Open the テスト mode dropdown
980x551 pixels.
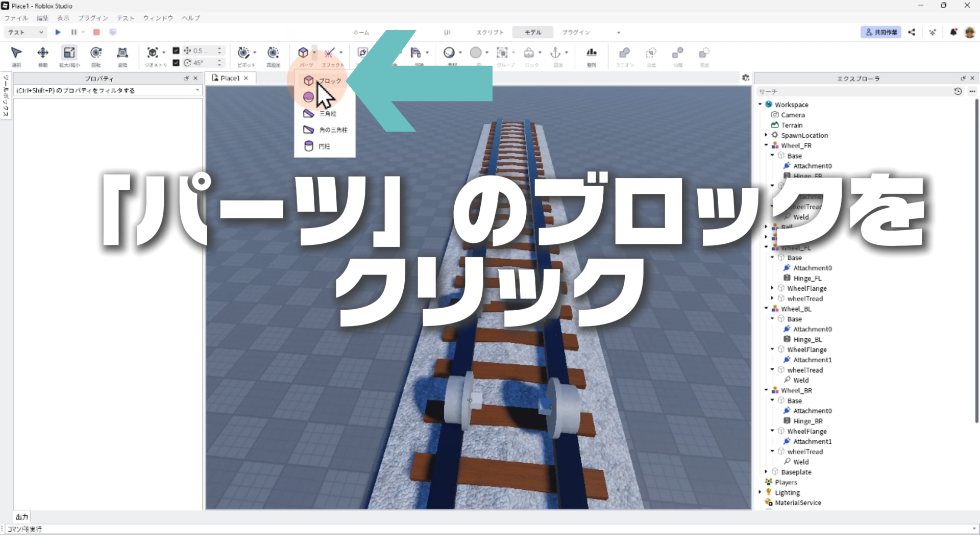(x=26, y=32)
